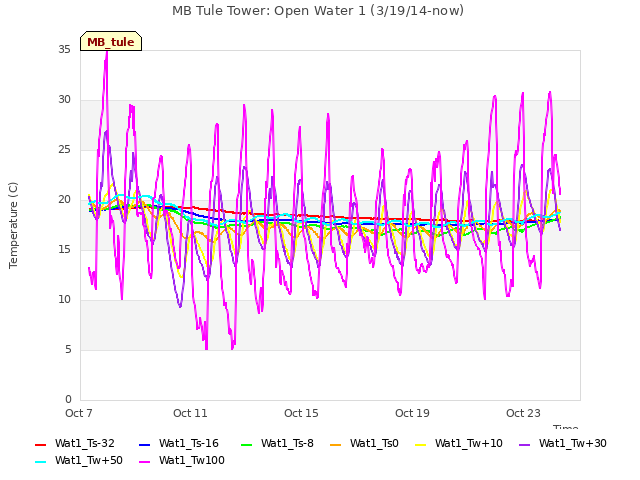Image resolution: width=640 pixels, height=480 pixels.
Task: Select the Wat1_Tw100 legend label
Action: (x=192, y=460)
